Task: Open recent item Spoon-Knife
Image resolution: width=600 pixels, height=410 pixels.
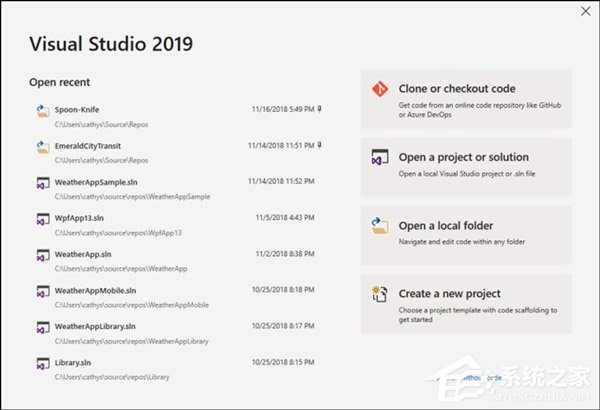Action: (x=177, y=116)
